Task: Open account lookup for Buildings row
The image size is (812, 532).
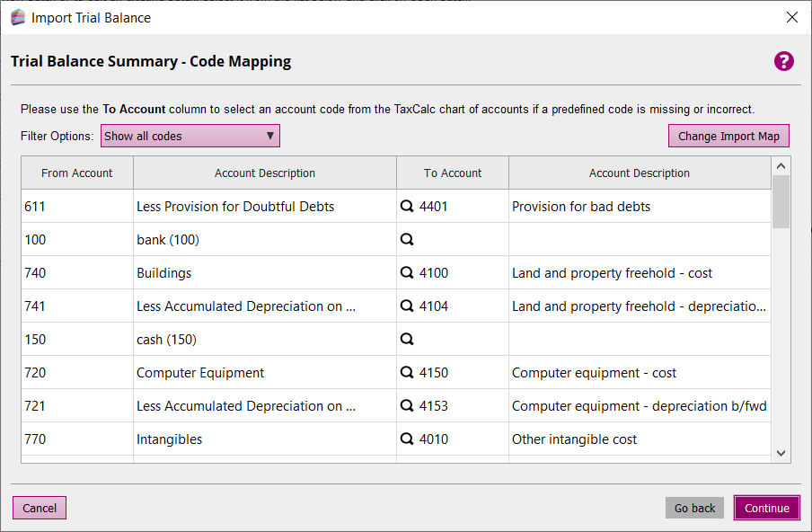Action: 407,273
